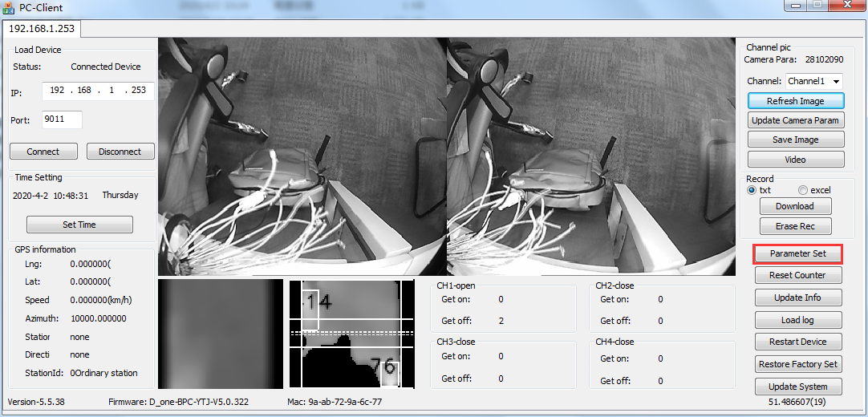Click the Update System button

tap(797, 387)
